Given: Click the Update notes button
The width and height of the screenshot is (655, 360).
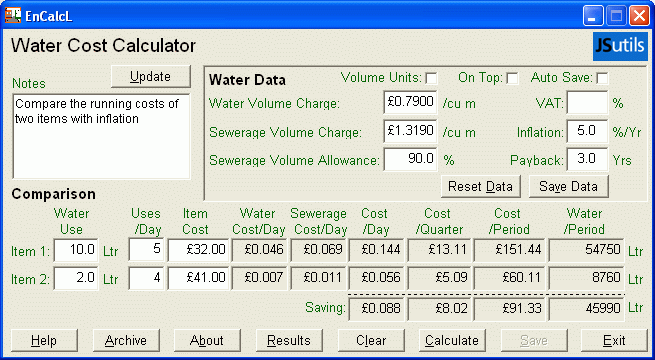Looking at the screenshot, I should pyautogui.click(x=151, y=76).
